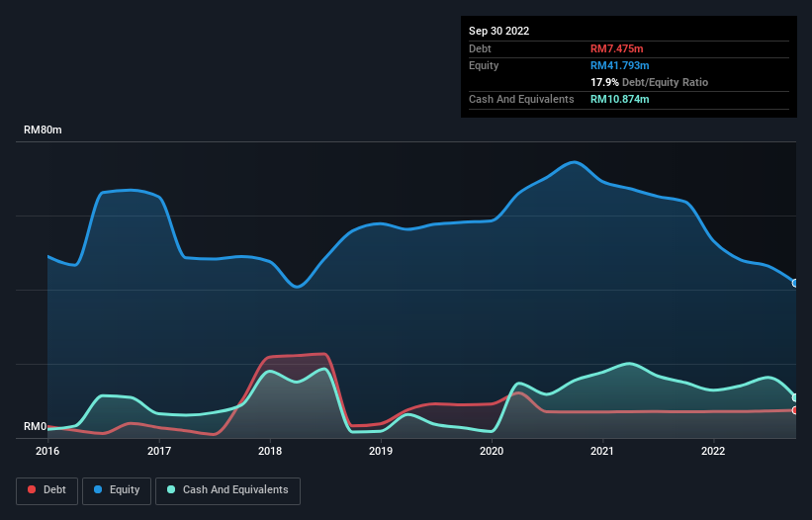Click the teal Cash legend dot
The image size is (812, 520).
(171, 489)
